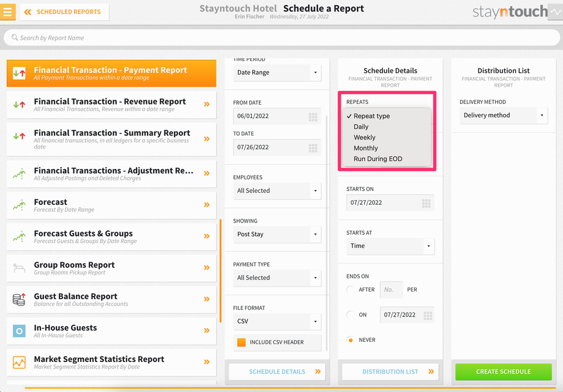Click the Group Rooms Report bed icon

pyautogui.click(x=19, y=268)
